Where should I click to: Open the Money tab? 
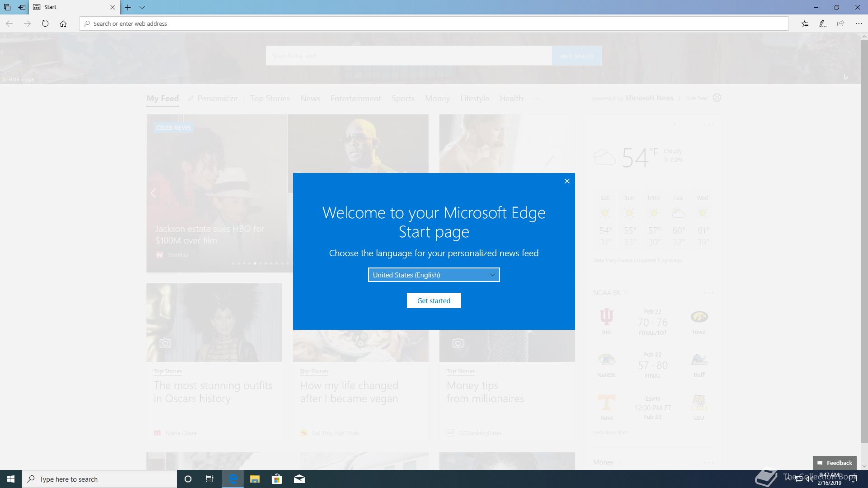pyautogui.click(x=437, y=99)
